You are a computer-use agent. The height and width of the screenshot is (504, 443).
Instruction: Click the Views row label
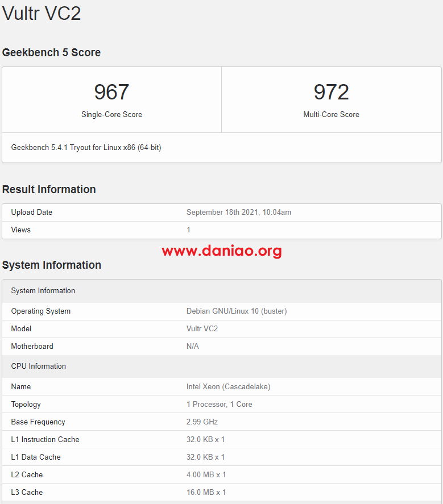(21, 230)
